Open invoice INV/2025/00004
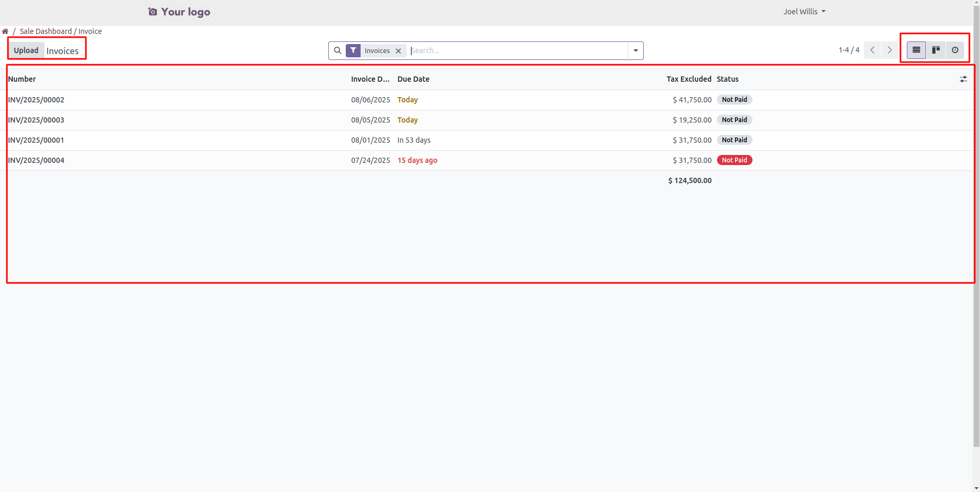The width and height of the screenshot is (980, 492). 36,160
